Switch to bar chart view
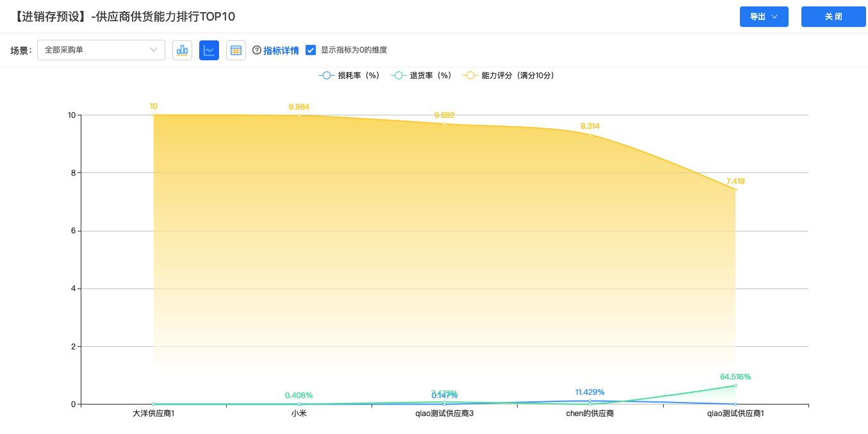Viewport: 868px width, 434px height. 182,50
